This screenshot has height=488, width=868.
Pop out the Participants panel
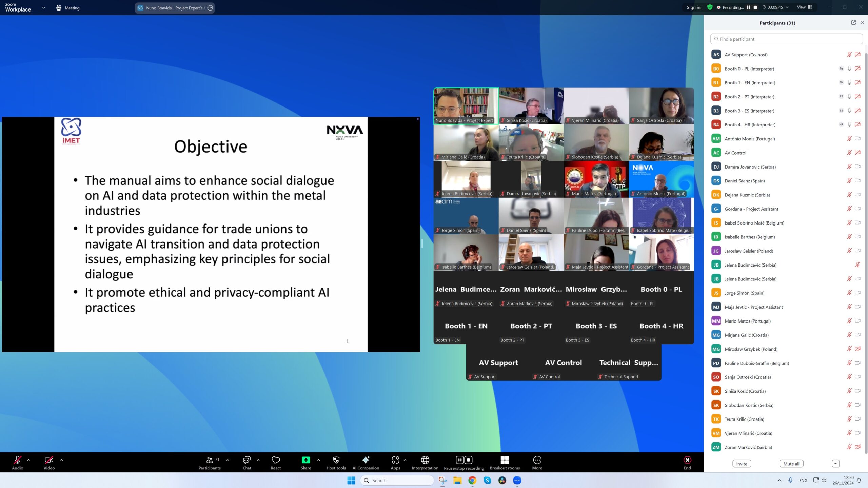pyautogui.click(x=853, y=23)
